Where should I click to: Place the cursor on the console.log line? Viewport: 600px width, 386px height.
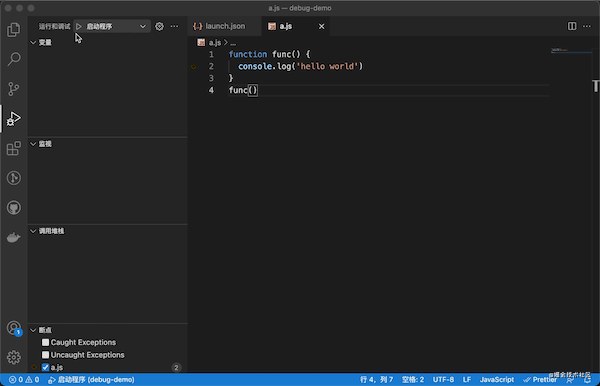point(300,66)
